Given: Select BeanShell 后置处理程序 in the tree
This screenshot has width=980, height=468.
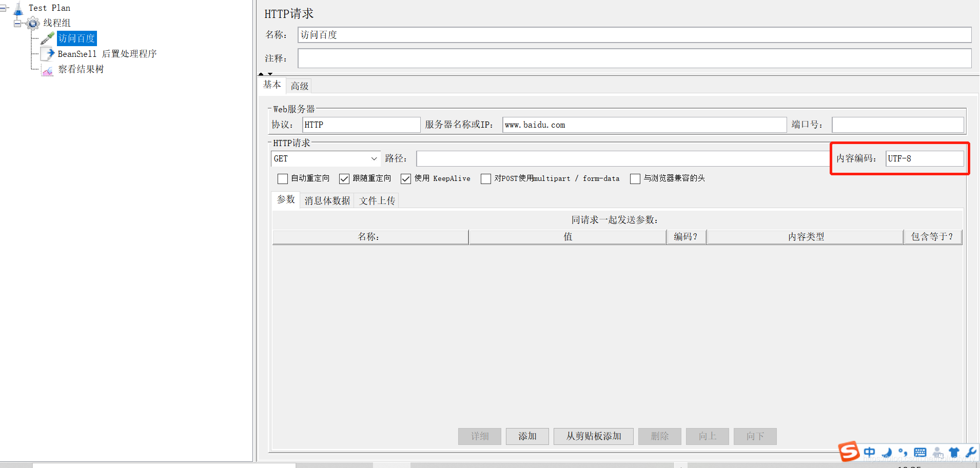Looking at the screenshot, I should click(x=107, y=54).
